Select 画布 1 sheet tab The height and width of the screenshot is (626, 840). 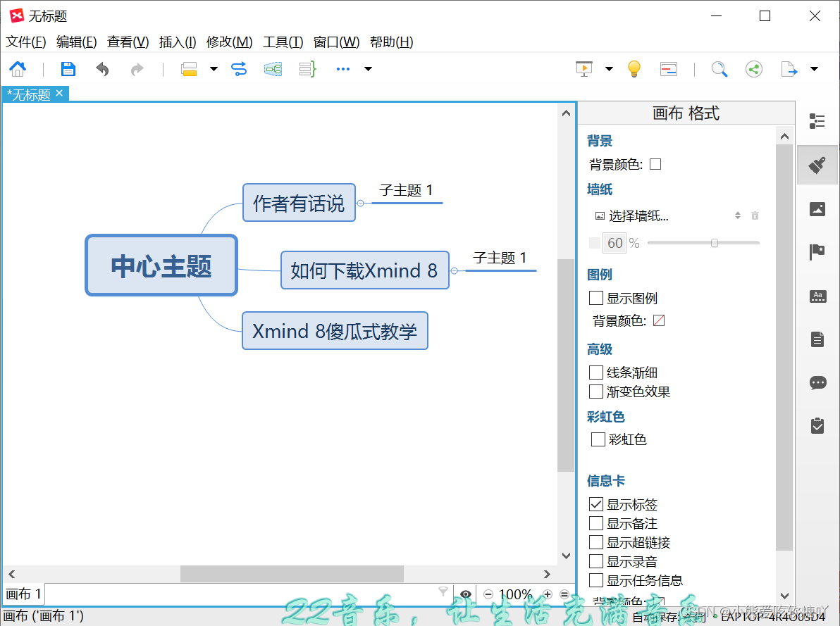click(x=23, y=594)
